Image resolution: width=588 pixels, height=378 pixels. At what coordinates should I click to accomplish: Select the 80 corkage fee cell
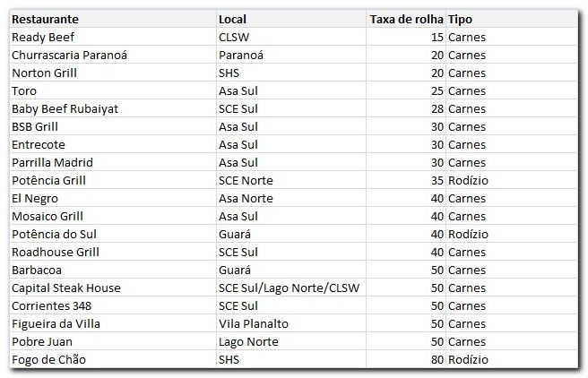point(437,359)
